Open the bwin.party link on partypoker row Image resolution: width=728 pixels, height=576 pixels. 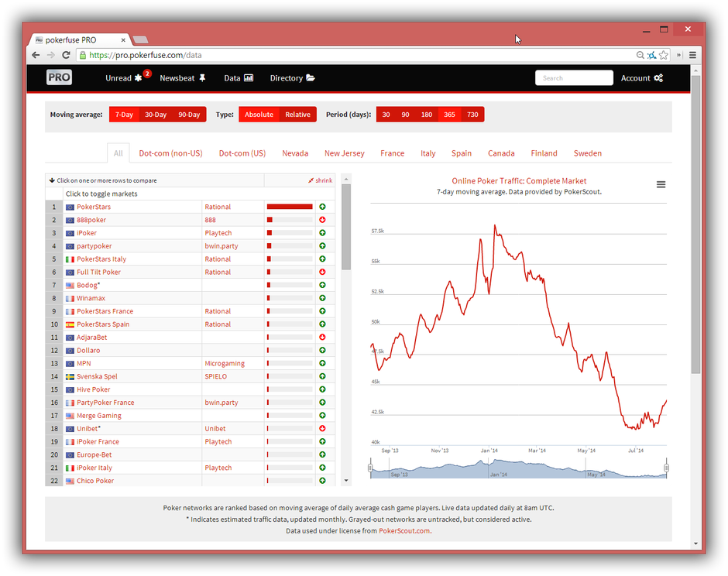[221, 246]
